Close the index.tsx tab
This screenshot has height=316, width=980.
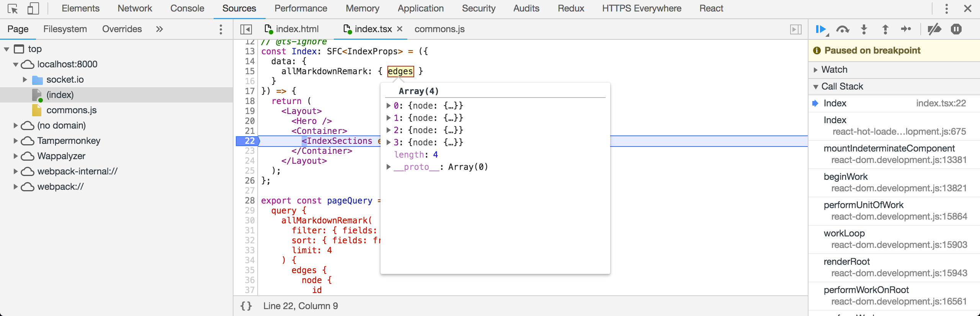pyautogui.click(x=400, y=29)
